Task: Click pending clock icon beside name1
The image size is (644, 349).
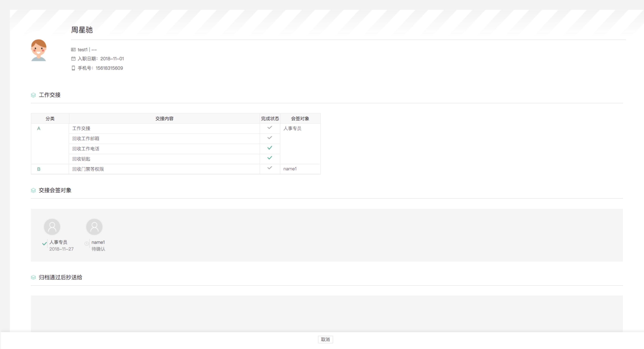Action: 87,244
